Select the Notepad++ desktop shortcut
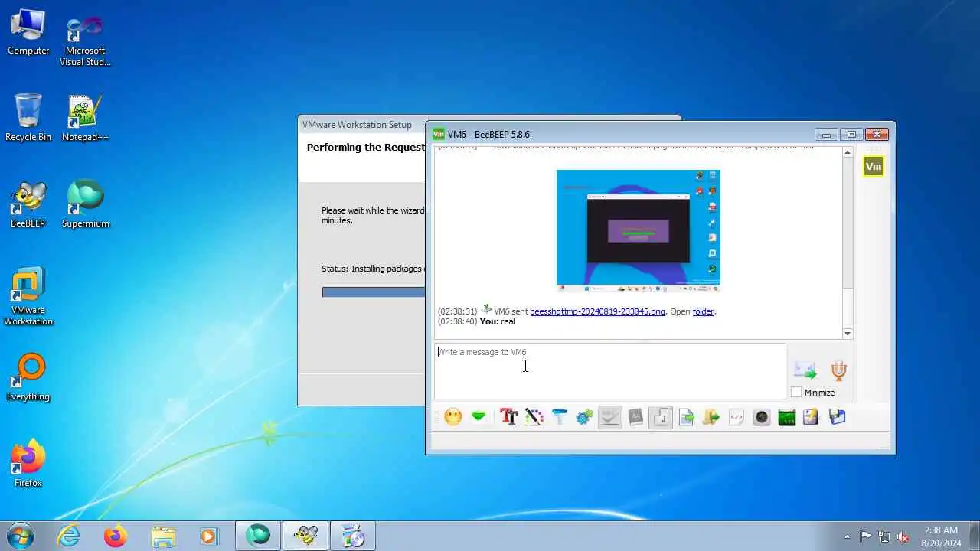 point(85,119)
